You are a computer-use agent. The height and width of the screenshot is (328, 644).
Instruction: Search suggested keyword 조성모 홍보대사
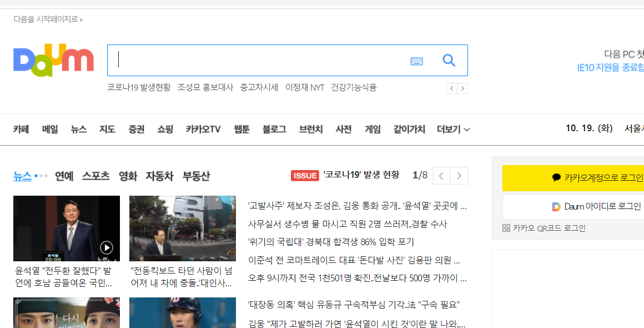click(x=205, y=87)
